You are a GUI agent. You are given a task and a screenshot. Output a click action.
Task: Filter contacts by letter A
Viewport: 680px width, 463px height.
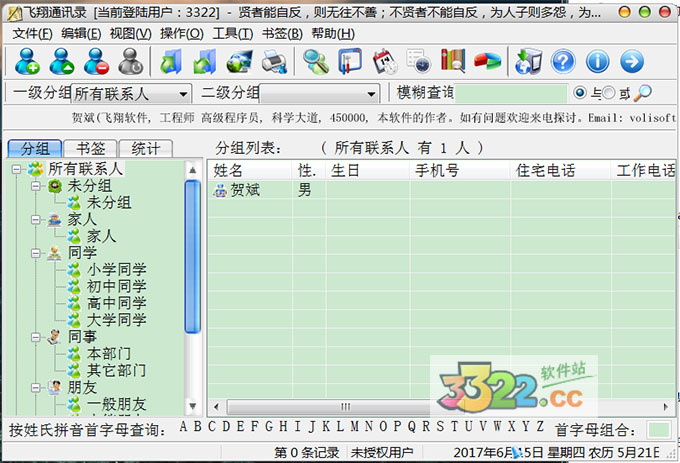pos(183,427)
